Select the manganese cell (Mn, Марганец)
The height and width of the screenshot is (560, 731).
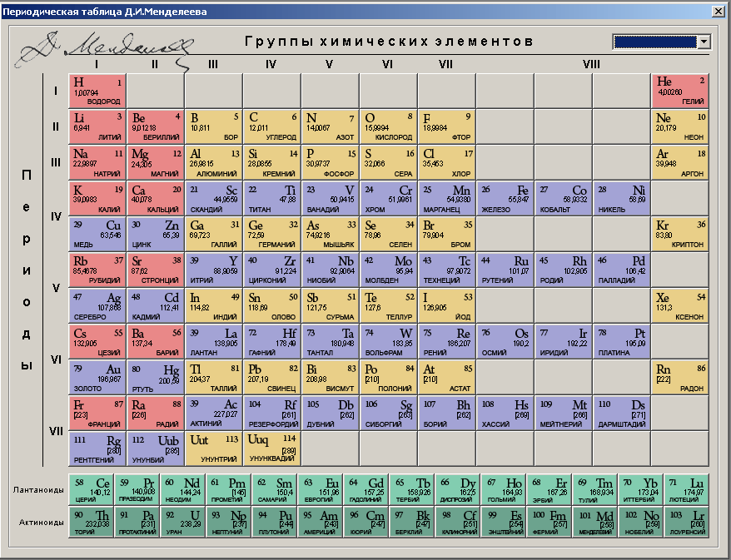(447, 199)
